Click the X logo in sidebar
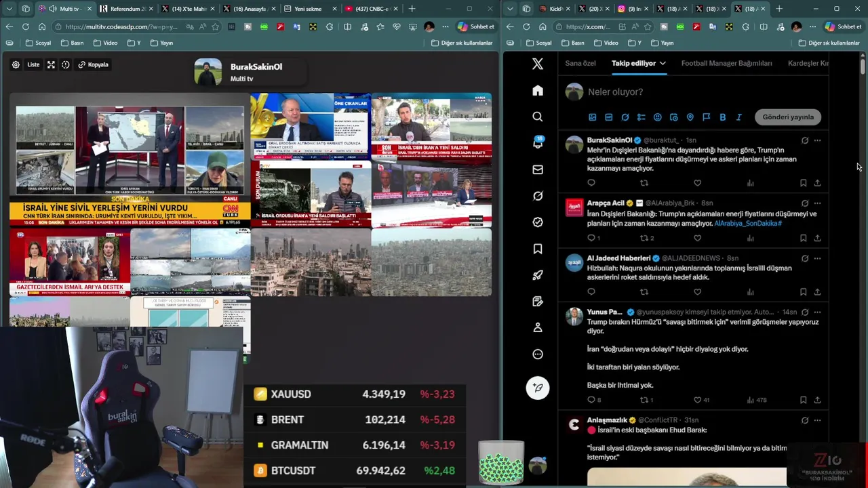The height and width of the screenshot is (488, 868). 538,64
